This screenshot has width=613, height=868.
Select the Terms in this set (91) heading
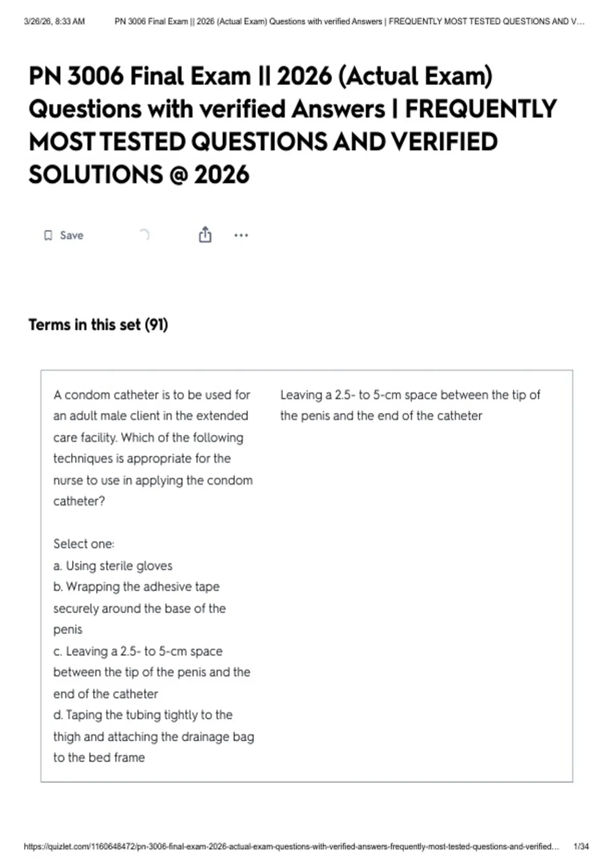[x=98, y=325]
